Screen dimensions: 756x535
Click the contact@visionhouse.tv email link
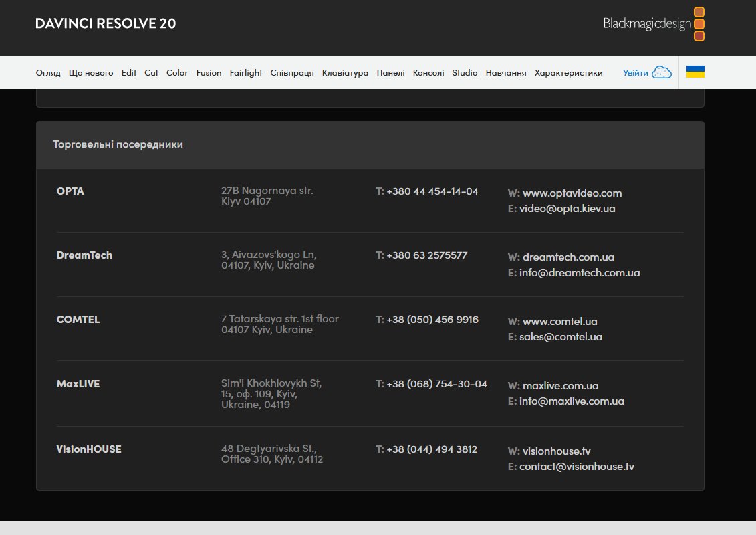[577, 467]
